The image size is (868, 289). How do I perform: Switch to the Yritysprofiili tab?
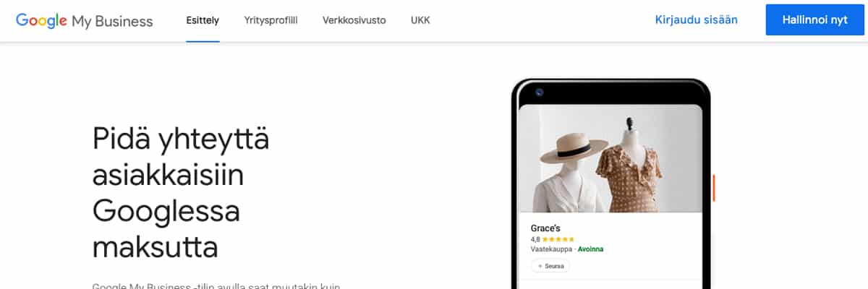[271, 20]
